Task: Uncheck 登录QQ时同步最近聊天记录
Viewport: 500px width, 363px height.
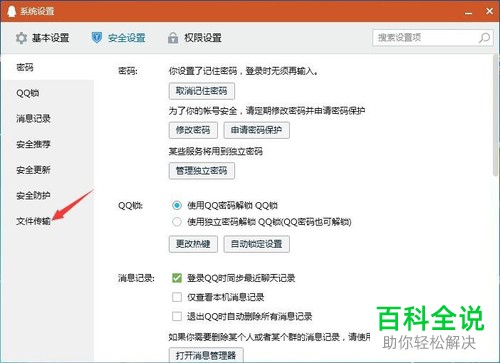Action: pos(177,278)
